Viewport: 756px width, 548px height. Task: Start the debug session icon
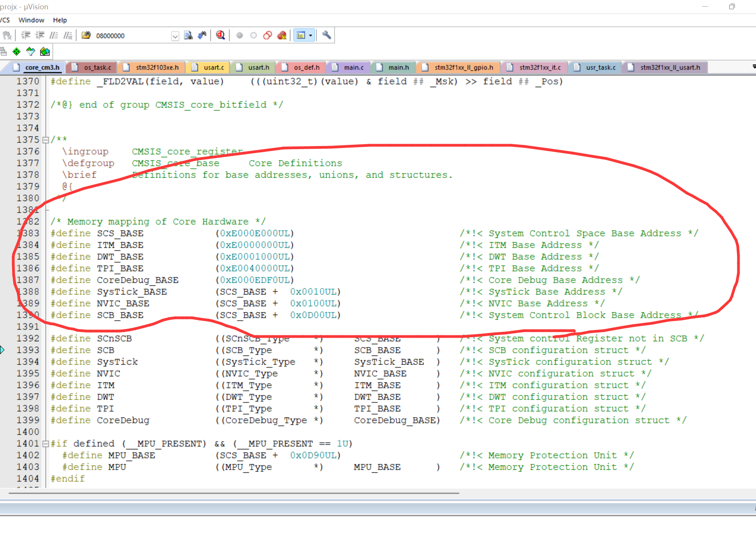221,35
